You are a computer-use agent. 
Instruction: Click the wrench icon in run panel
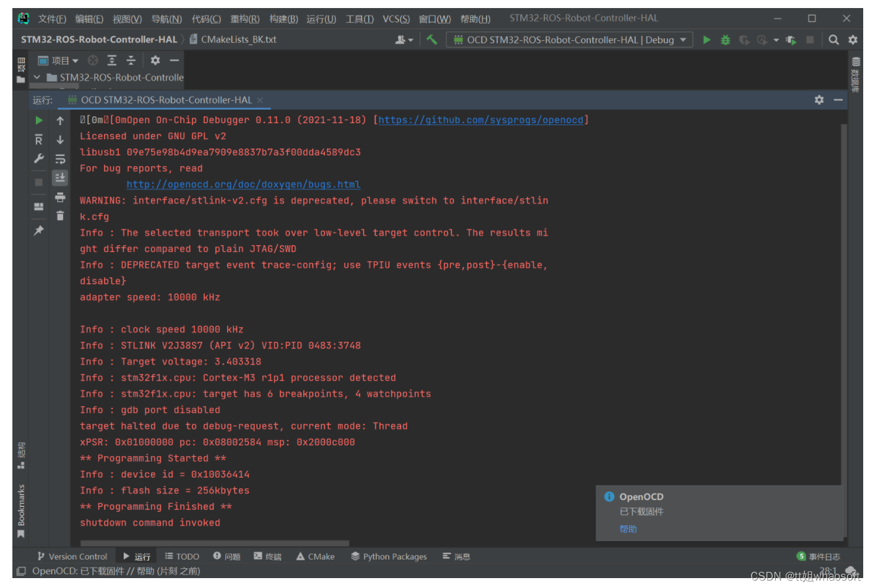[x=39, y=158]
